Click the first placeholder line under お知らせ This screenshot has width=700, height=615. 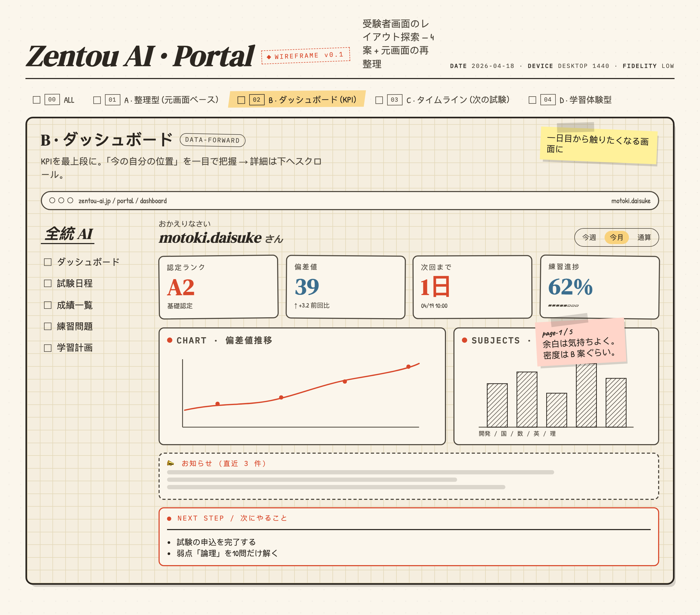[x=360, y=473]
